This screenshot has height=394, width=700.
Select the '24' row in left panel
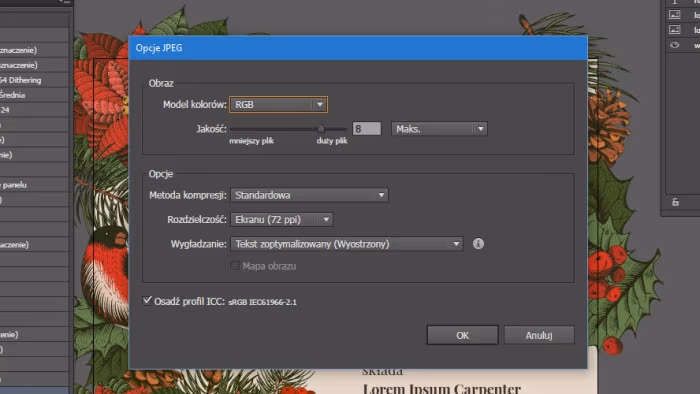pyautogui.click(x=34, y=110)
